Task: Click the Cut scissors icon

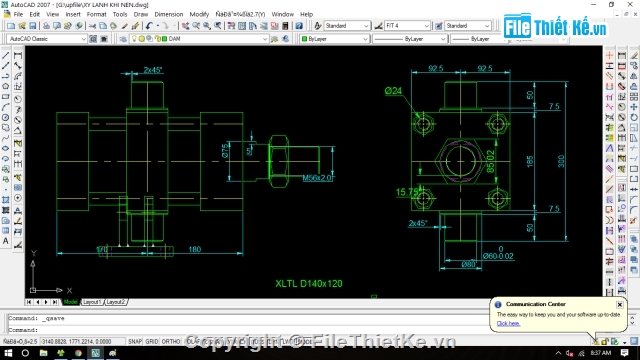Action: click(93, 26)
